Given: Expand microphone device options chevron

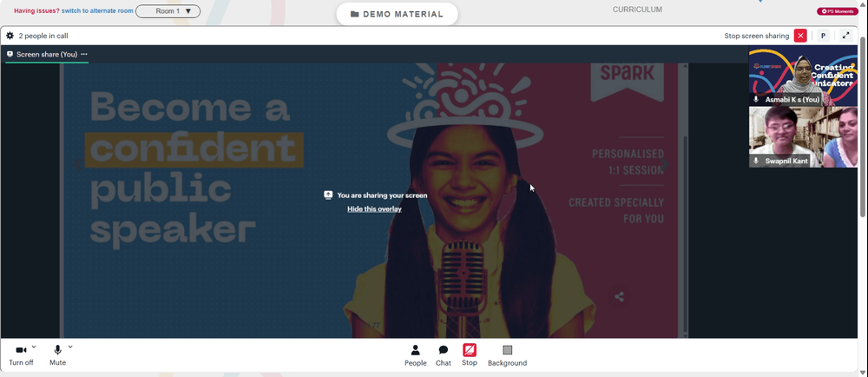Looking at the screenshot, I should point(70,347).
